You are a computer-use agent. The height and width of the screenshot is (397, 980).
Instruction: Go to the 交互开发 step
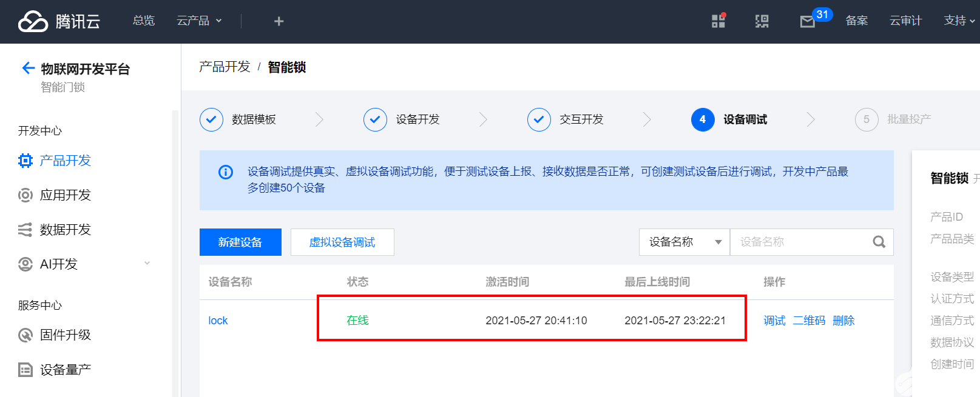coord(581,119)
